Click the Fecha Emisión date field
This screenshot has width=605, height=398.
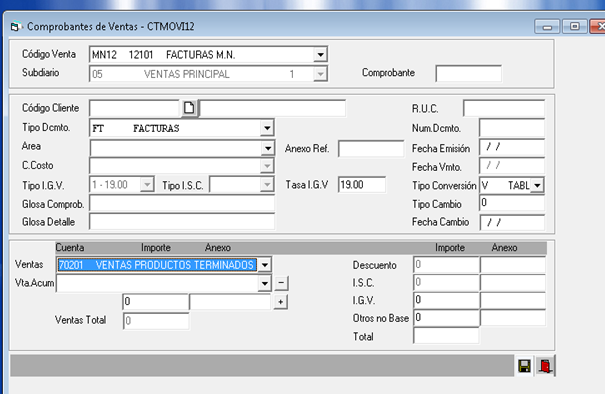pos(512,147)
